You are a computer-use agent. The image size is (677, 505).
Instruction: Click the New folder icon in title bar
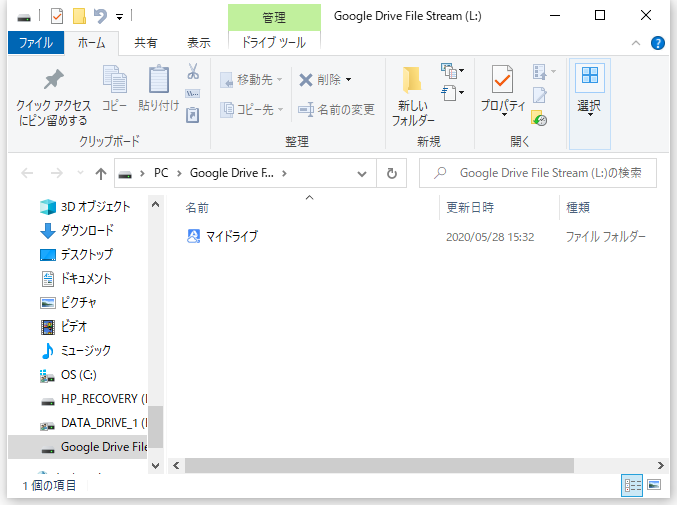click(79, 16)
